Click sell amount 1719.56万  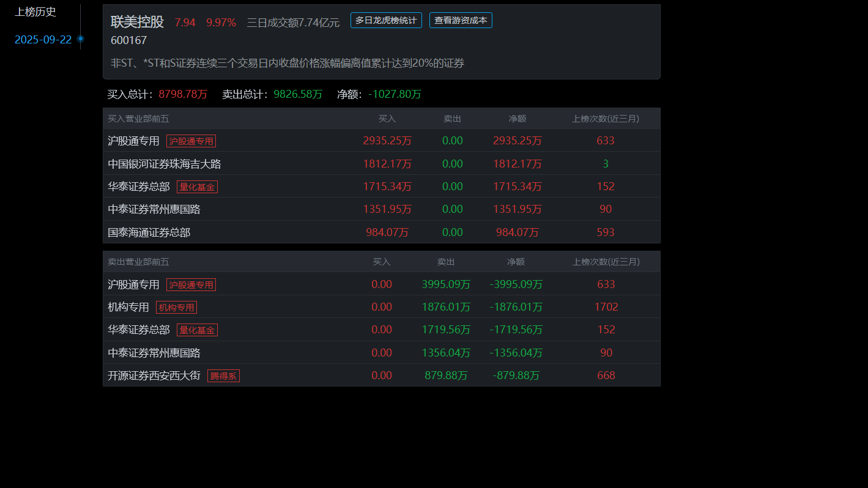coord(446,330)
